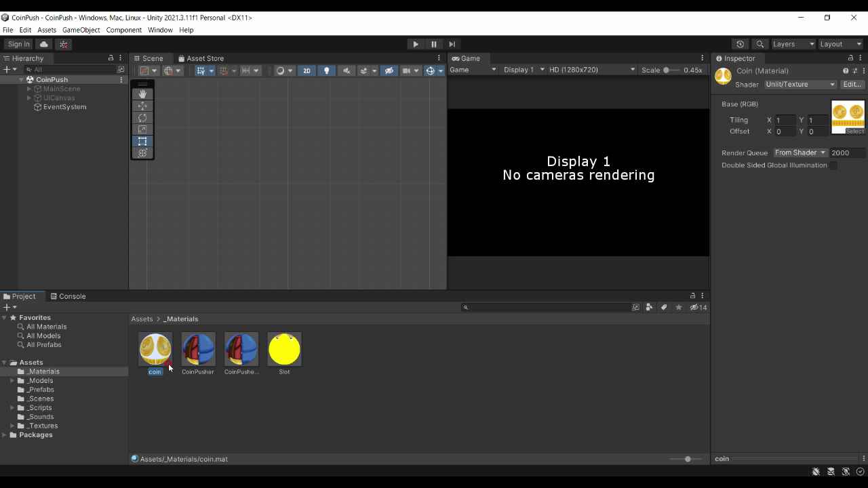Open Render Queue From Shader dropdown
This screenshot has height=488, width=868.
(800, 153)
